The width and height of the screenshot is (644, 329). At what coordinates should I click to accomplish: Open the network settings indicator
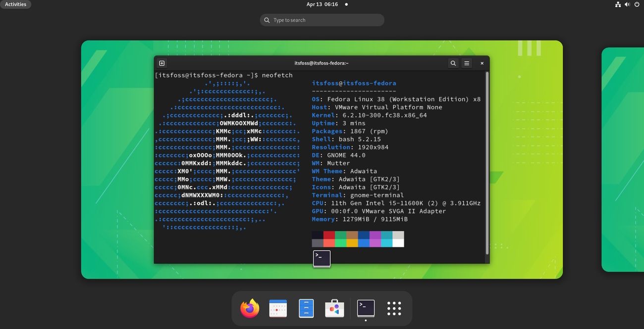point(618,4)
